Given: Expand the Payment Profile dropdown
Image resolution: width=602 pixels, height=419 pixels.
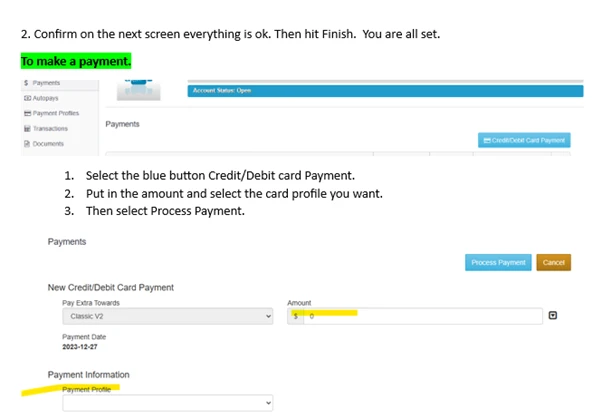Looking at the screenshot, I should tap(167, 403).
